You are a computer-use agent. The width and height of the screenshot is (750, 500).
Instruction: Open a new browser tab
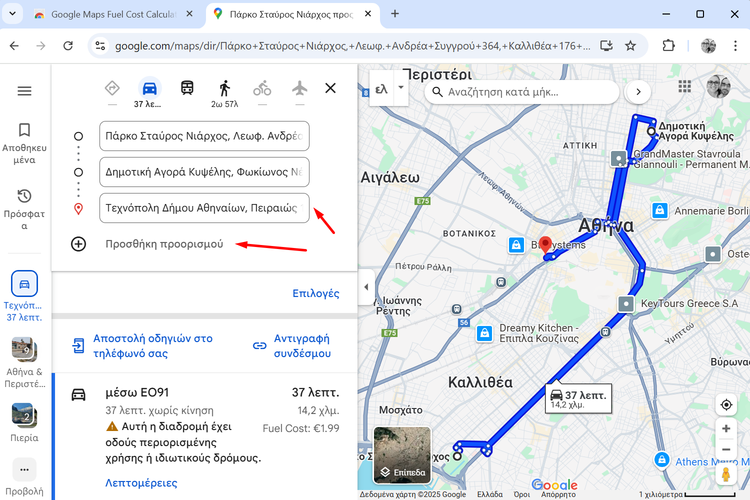point(395,14)
